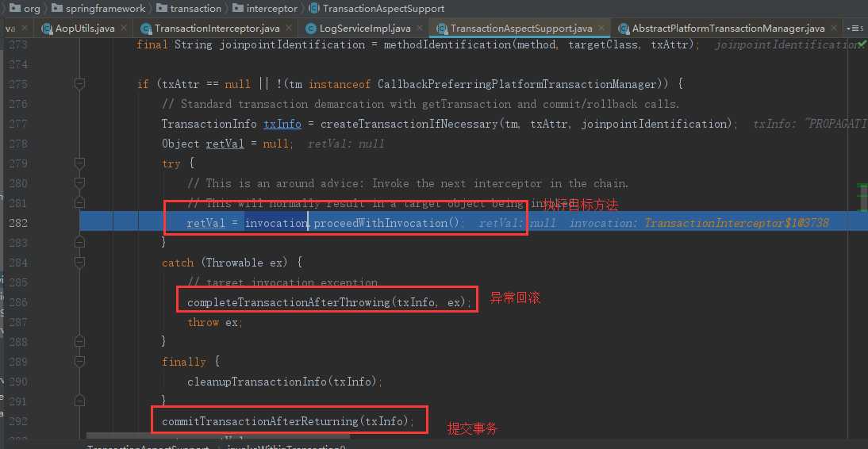Fold the comment starting at line 280

pyautogui.click(x=79, y=183)
